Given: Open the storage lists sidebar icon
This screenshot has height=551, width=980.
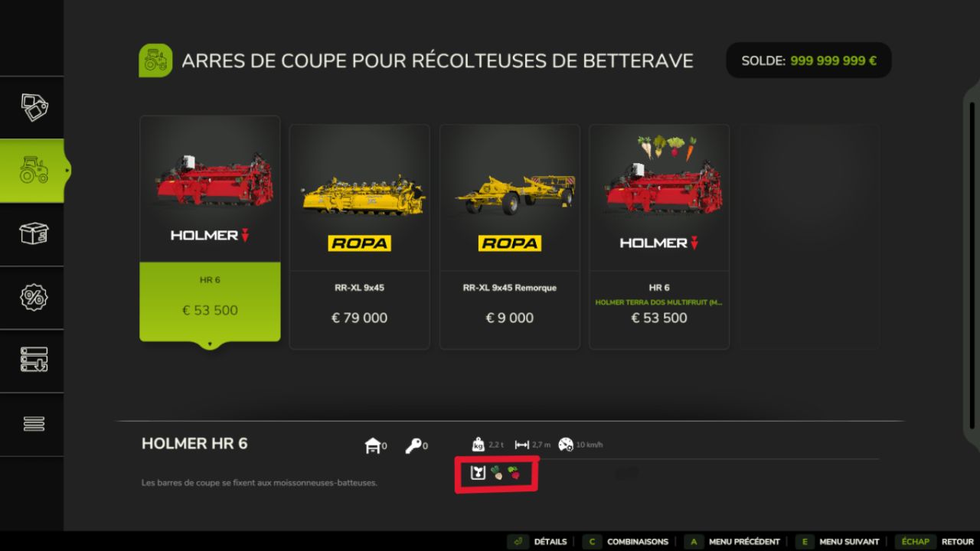Looking at the screenshot, I should (34, 360).
